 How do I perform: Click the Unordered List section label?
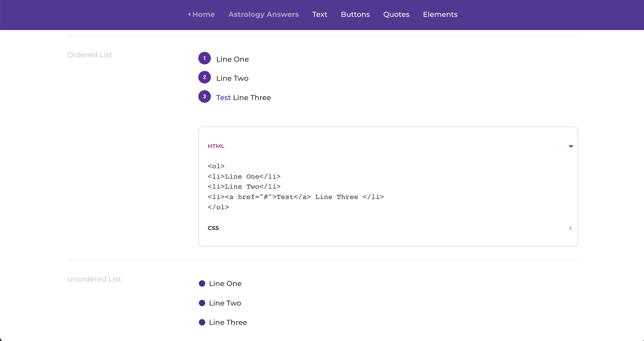pos(94,279)
